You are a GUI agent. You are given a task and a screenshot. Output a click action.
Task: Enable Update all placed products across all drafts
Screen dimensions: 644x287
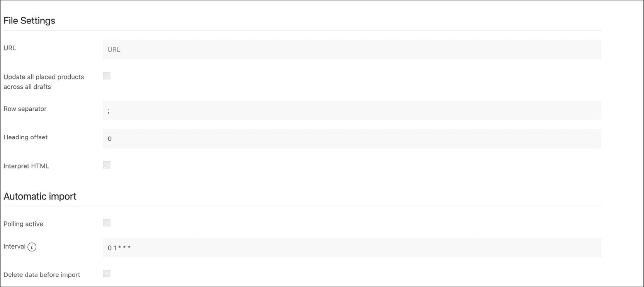pos(107,76)
